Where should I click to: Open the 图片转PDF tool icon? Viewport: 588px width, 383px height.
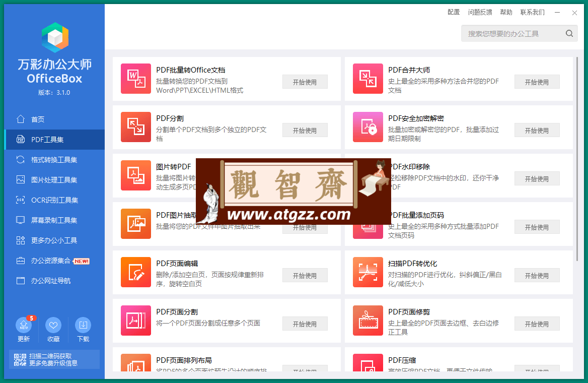[136, 175]
